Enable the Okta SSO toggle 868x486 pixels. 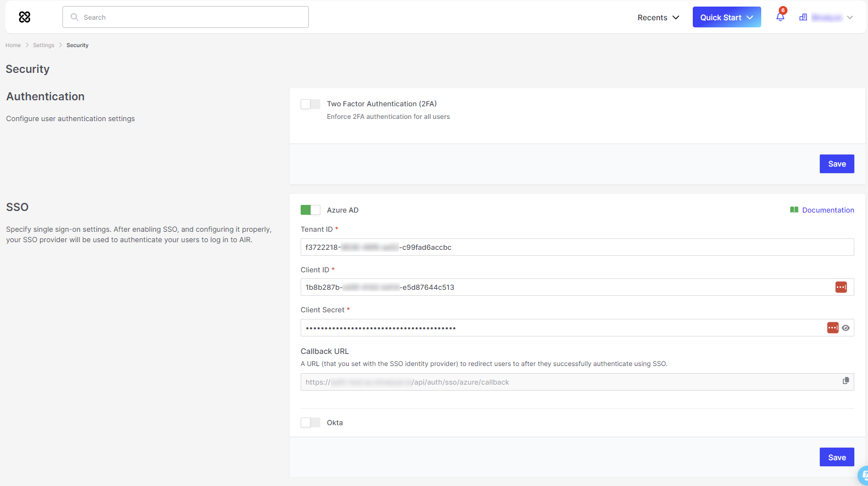click(310, 422)
